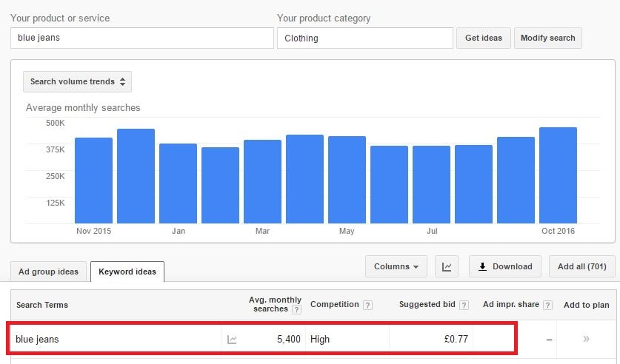Select the Jul chart bar
The image size is (620, 364).
coord(431,184)
